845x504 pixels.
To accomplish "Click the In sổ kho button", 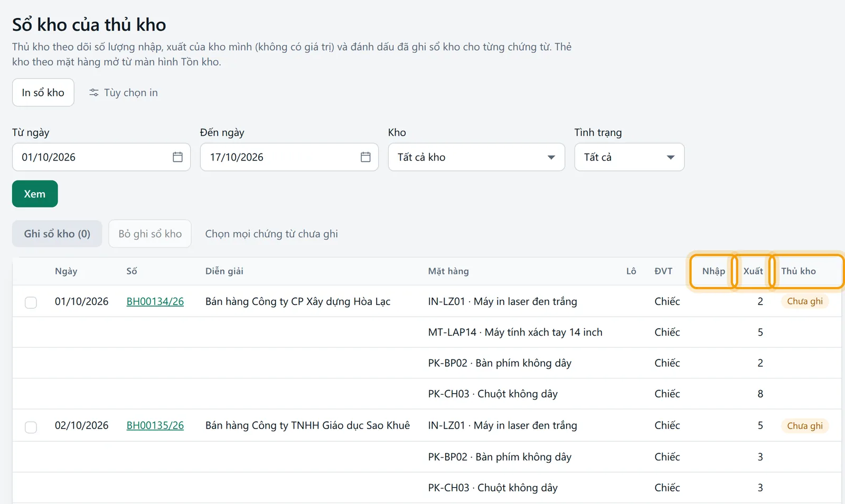I will [x=43, y=93].
